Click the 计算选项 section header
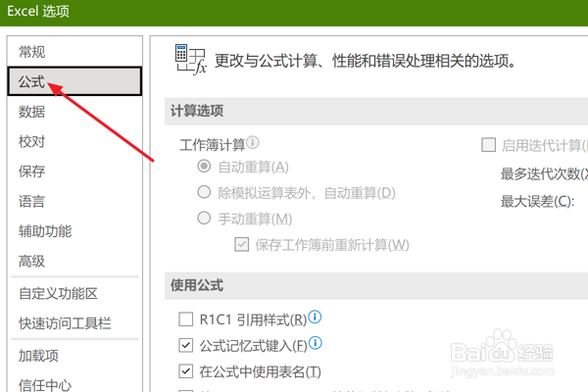Image resolution: width=588 pixels, height=392 pixels. (376, 111)
